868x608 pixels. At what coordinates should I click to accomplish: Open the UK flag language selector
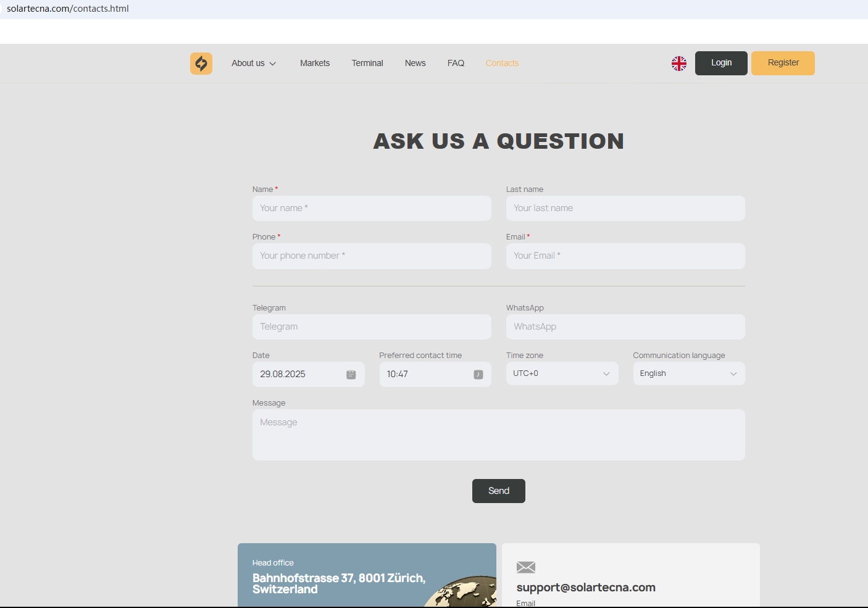[x=678, y=64]
